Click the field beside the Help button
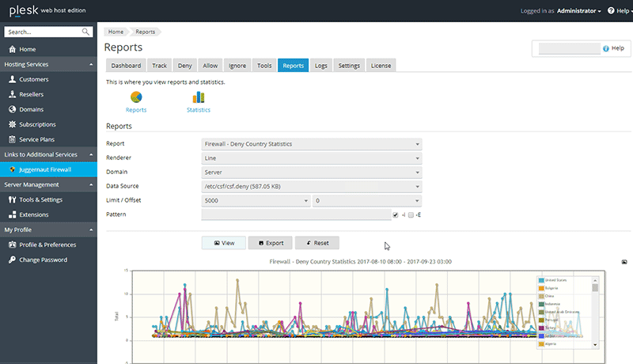Viewport: 633px width, 364px height. 570,48
